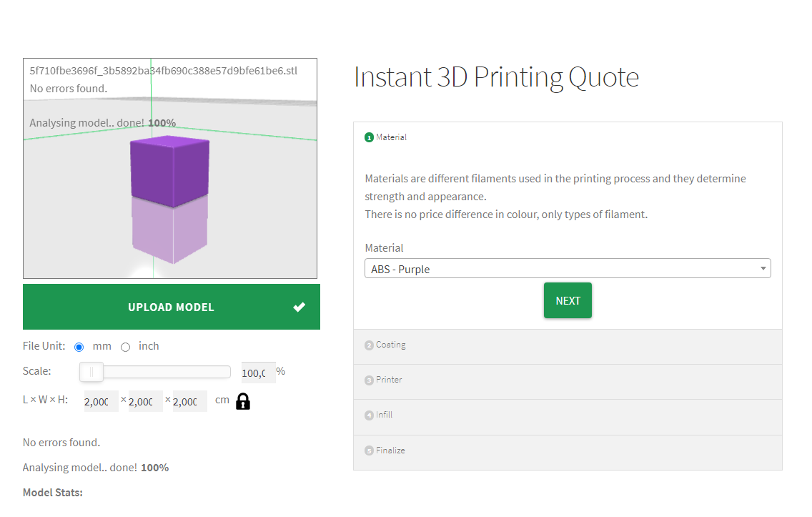
Task: Click the step 4 Infill number badge
Action: pos(369,415)
